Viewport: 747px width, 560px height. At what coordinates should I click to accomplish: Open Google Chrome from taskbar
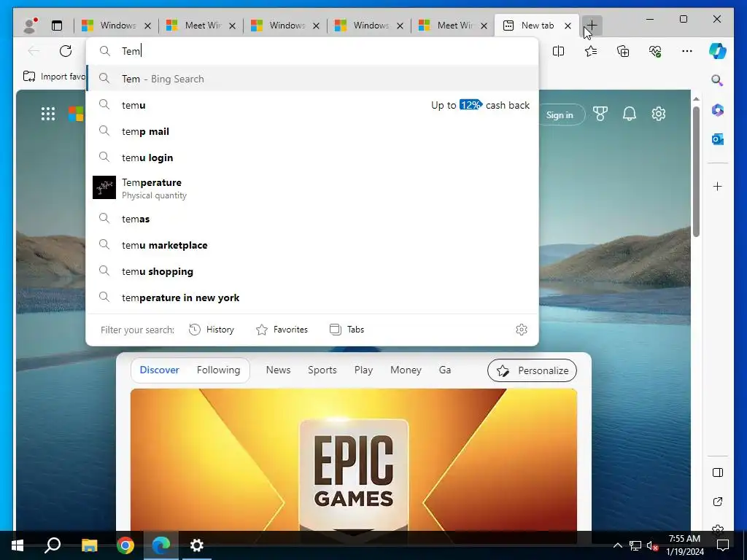tap(125, 545)
